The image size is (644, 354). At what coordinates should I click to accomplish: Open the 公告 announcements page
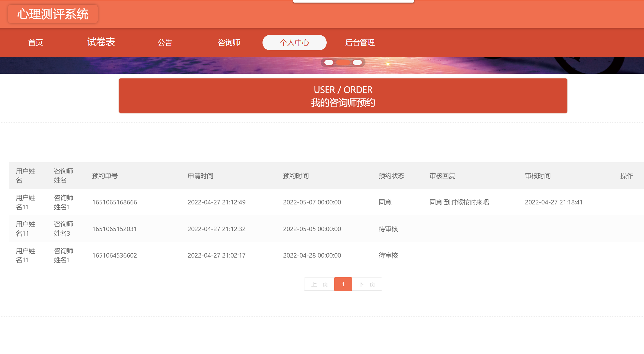(x=165, y=42)
